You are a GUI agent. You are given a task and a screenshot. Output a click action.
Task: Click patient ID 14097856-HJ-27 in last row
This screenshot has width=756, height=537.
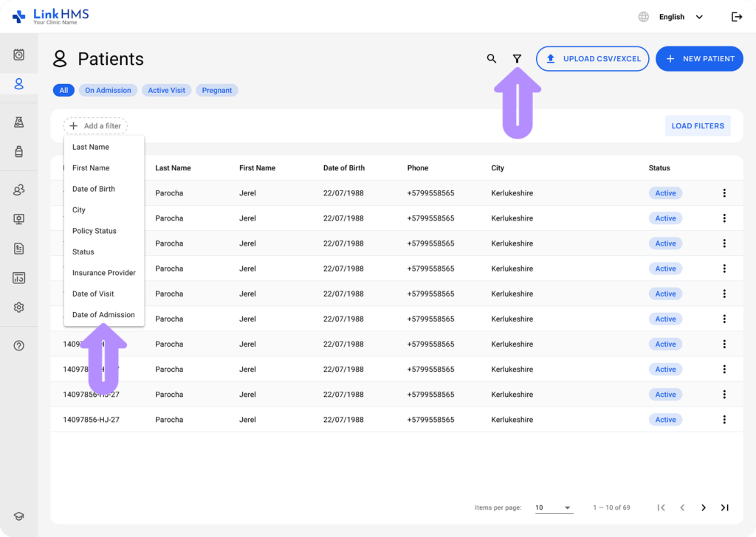91,420
